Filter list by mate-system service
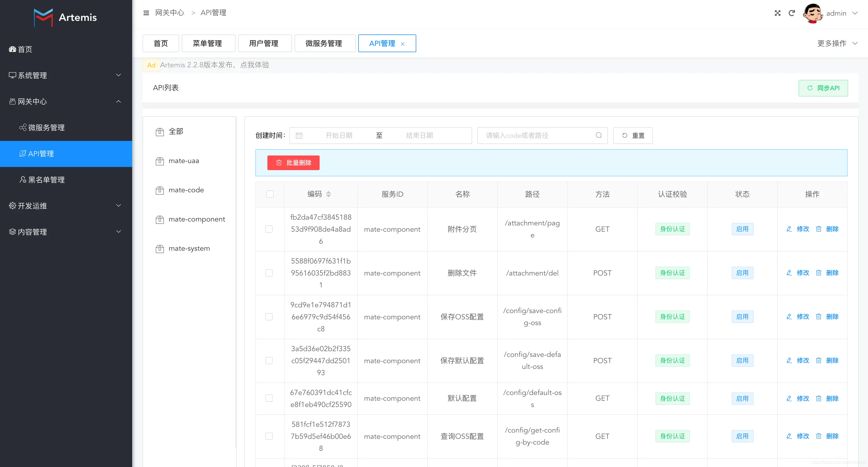 [x=189, y=248]
